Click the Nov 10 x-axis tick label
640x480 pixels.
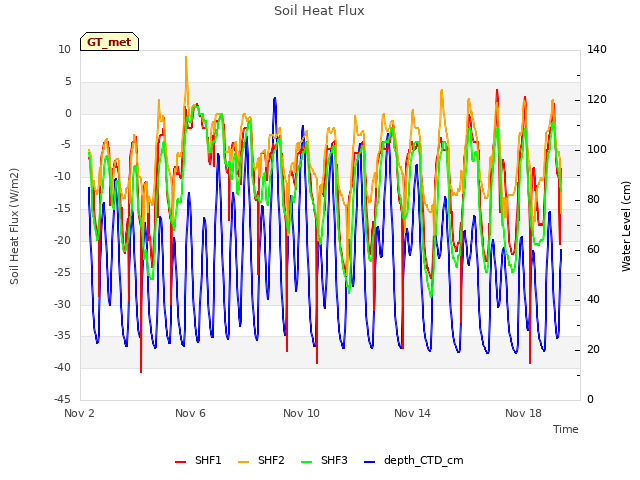pos(301,413)
